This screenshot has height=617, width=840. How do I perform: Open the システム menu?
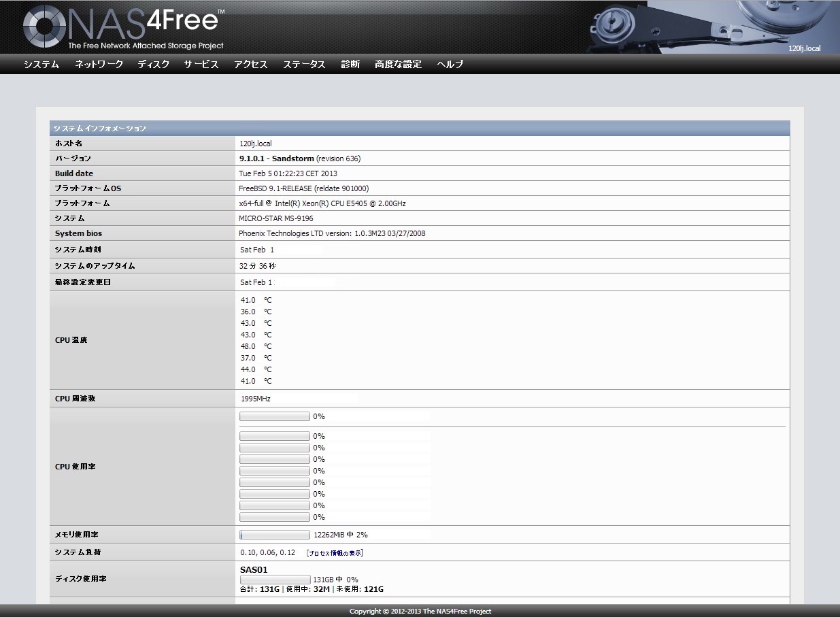tap(41, 64)
